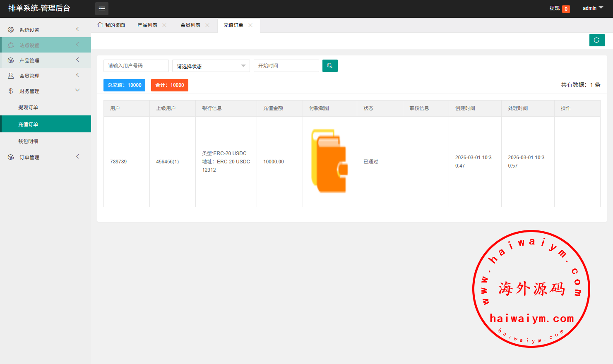Open the 请选择状态 dropdown
This screenshot has width=613, height=364.
[x=211, y=66]
